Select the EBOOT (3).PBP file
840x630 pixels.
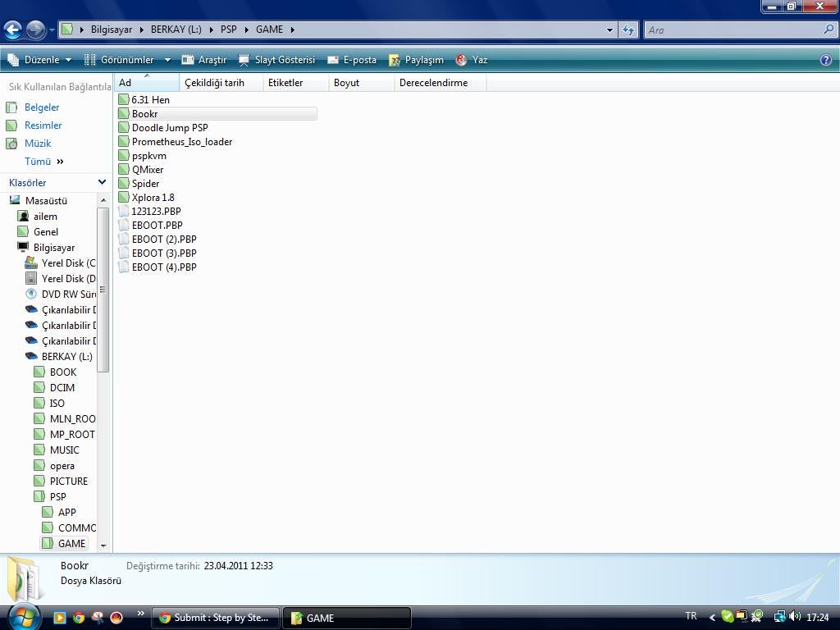point(164,253)
